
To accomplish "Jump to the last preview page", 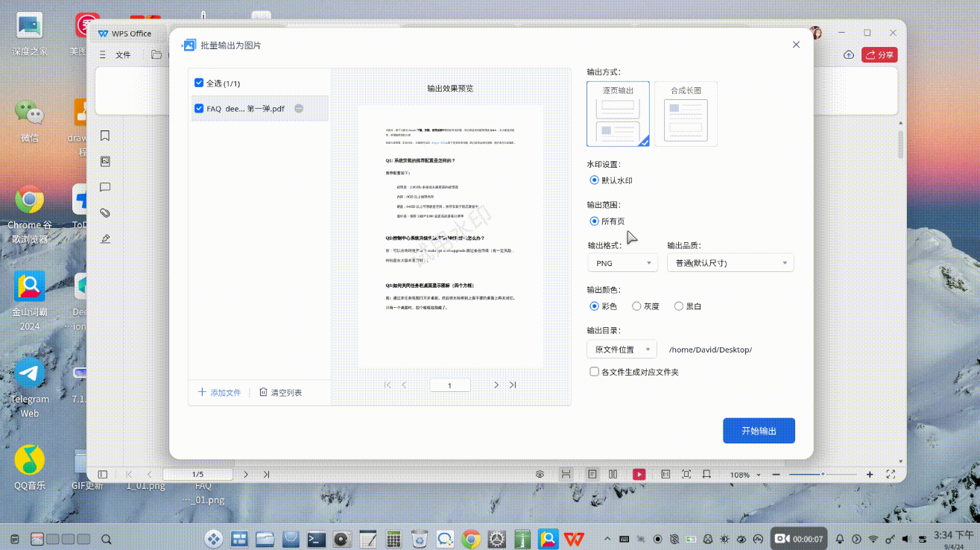I will (x=513, y=385).
